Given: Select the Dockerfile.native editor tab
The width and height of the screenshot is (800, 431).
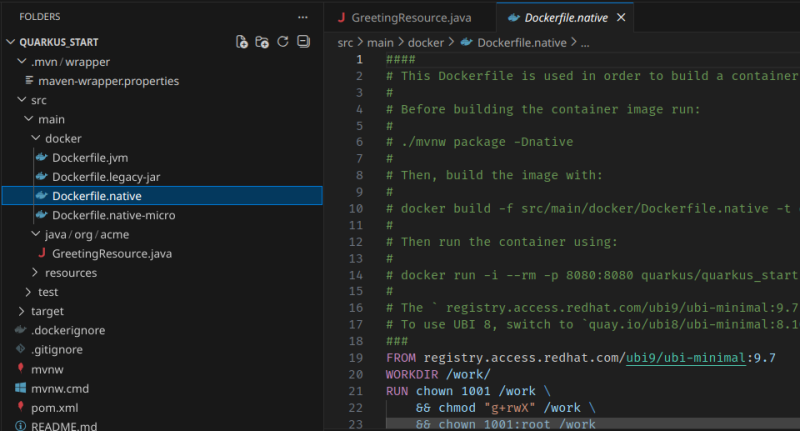Looking at the screenshot, I should [557, 18].
